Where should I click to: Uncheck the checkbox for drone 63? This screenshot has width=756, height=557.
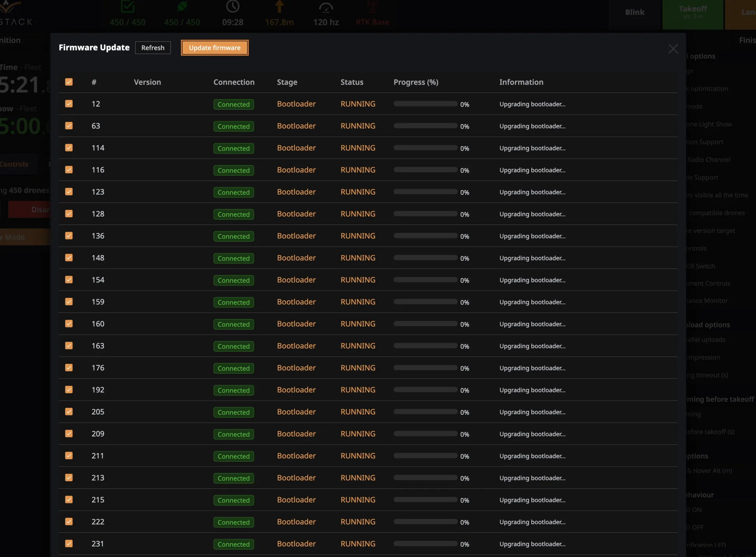69,126
